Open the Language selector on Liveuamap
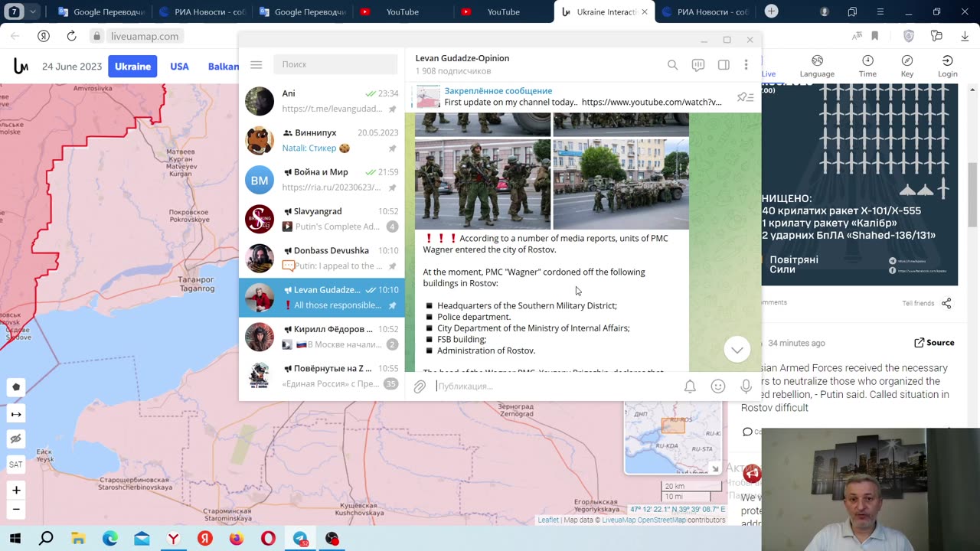The height and width of the screenshot is (551, 980). 817,67
